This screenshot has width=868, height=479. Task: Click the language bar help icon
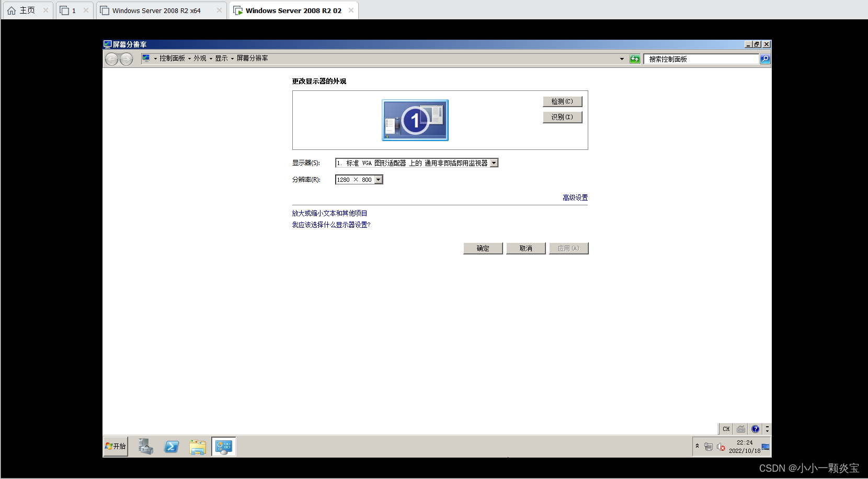click(755, 429)
